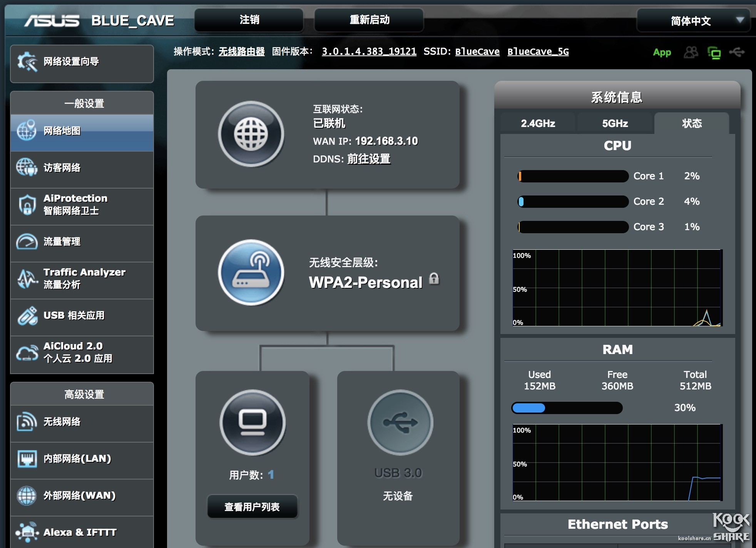Click 外部网络(WAN) globe icon
756x548 pixels.
point(27,495)
